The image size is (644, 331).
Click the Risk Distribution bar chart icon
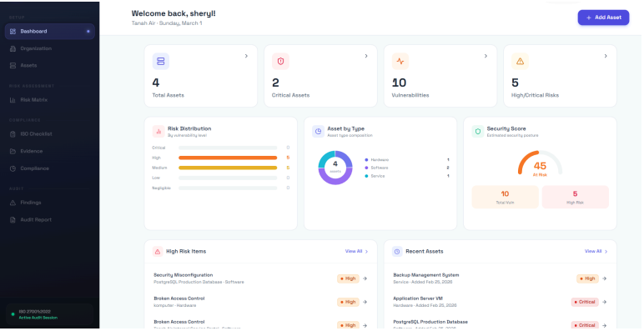[158, 132]
